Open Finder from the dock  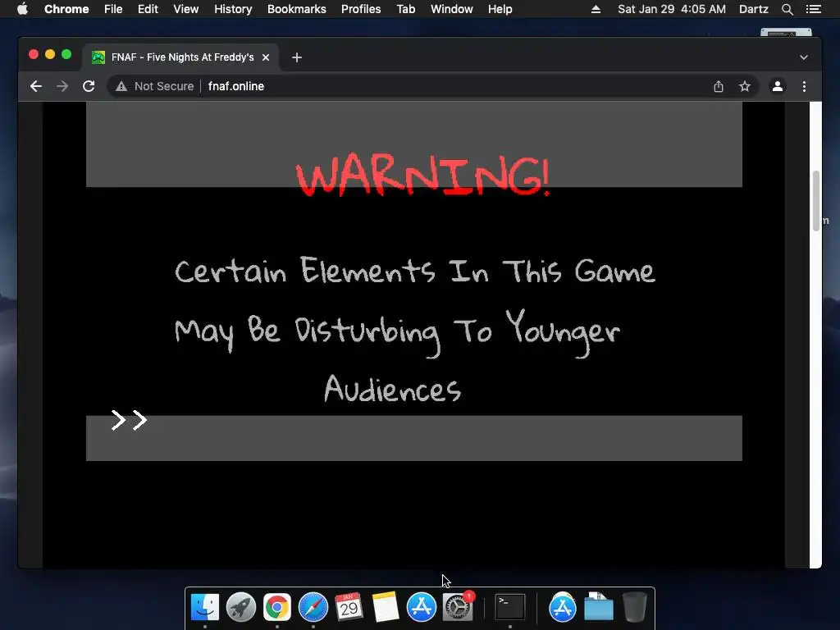[205, 607]
